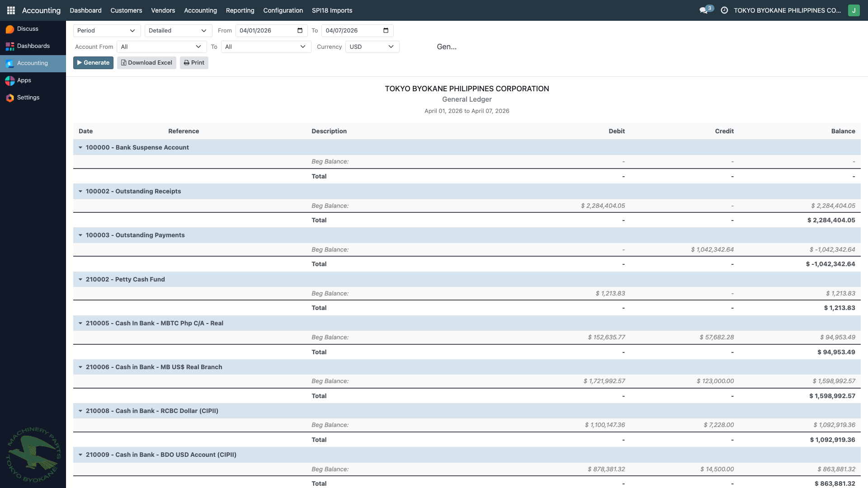Click the Download Excel button
This screenshot has width=868, height=488.
tap(146, 62)
